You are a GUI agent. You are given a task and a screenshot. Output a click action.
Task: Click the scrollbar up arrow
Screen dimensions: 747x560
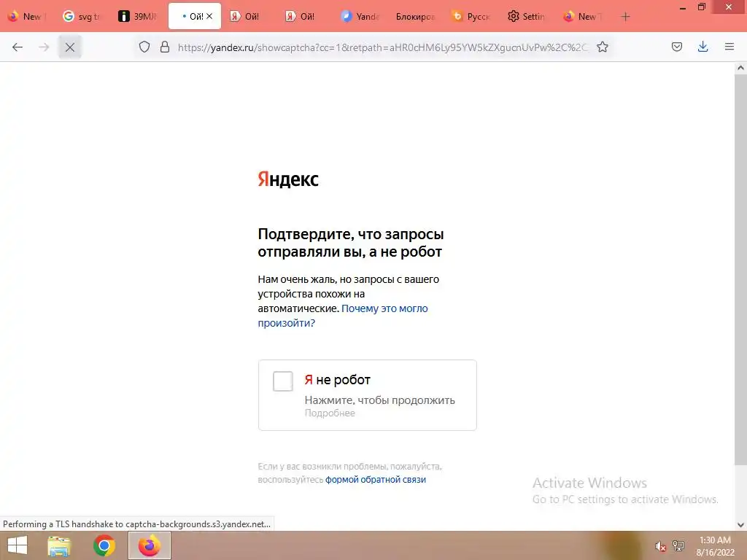point(741,68)
